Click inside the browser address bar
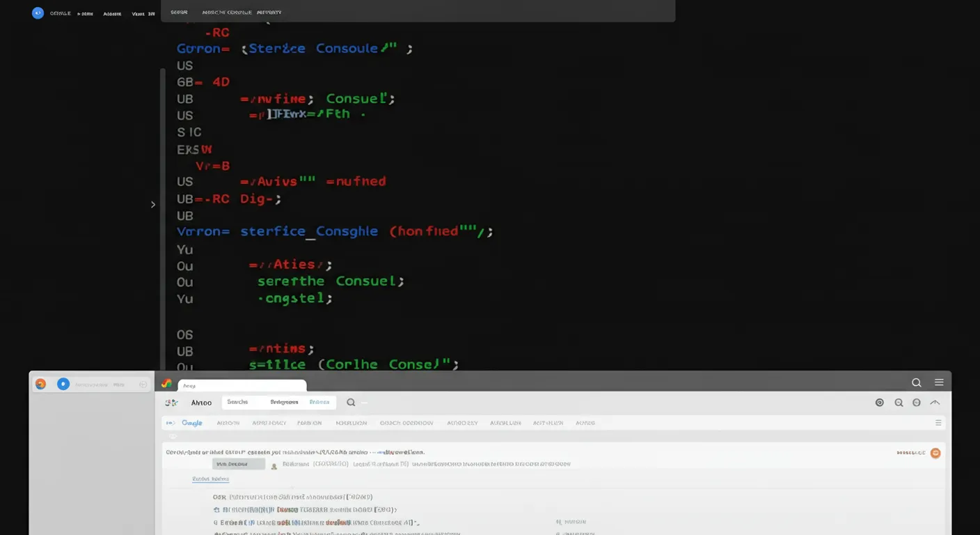Image resolution: width=980 pixels, height=535 pixels. tap(242, 385)
